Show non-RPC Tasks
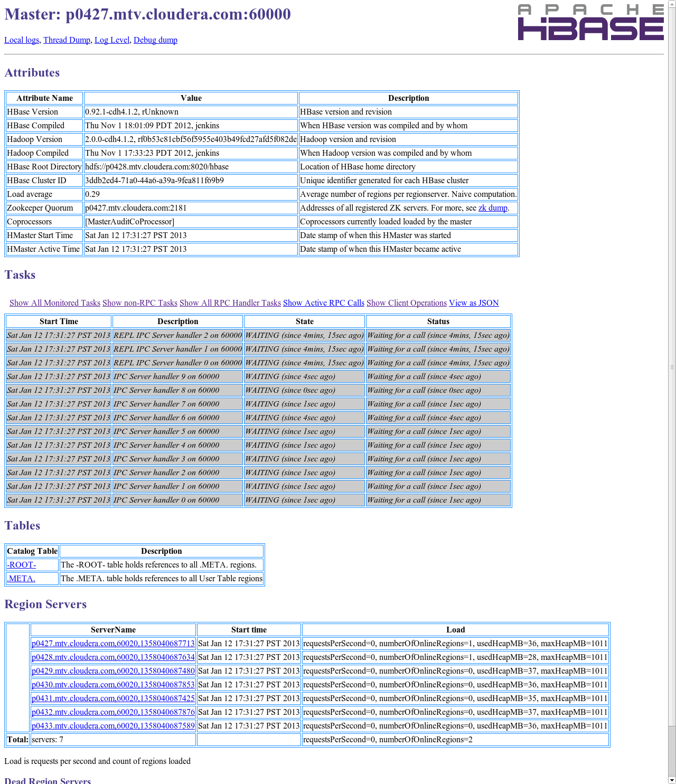 (139, 303)
